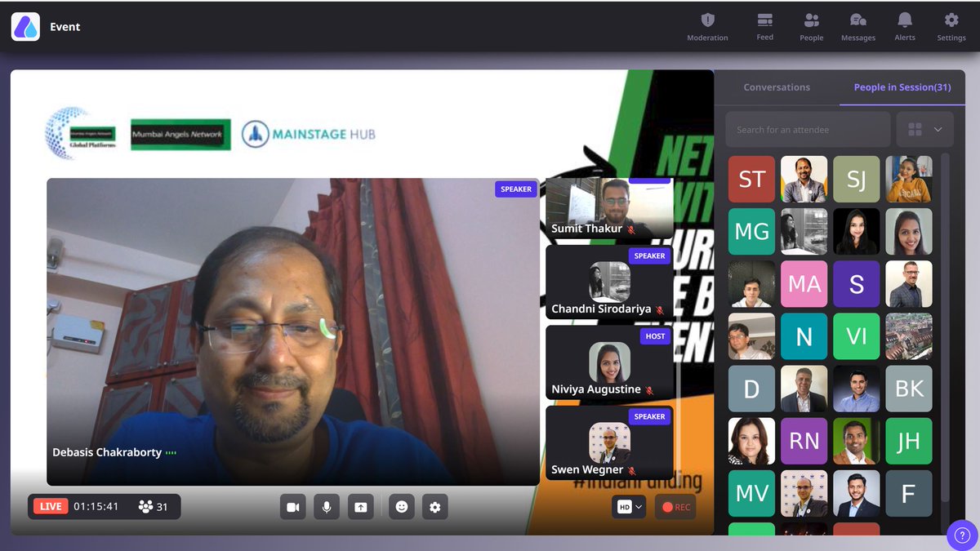Click the F attendee avatar

(x=909, y=493)
